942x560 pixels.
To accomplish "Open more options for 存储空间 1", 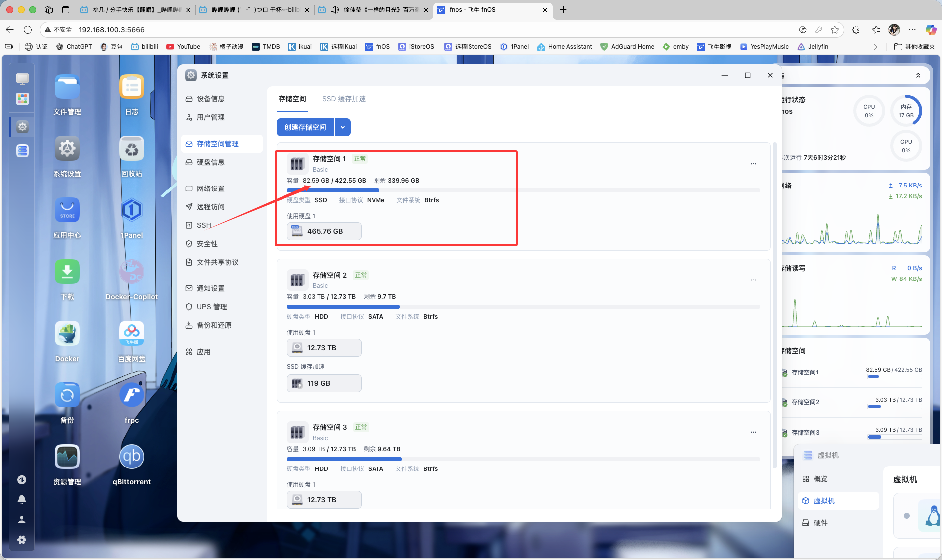I will [x=754, y=164].
